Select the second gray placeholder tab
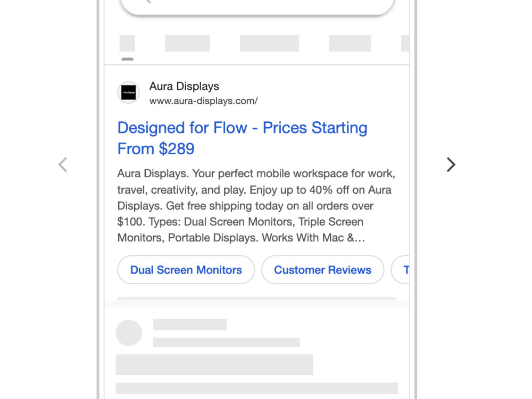The image size is (532, 399). pos(187,44)
